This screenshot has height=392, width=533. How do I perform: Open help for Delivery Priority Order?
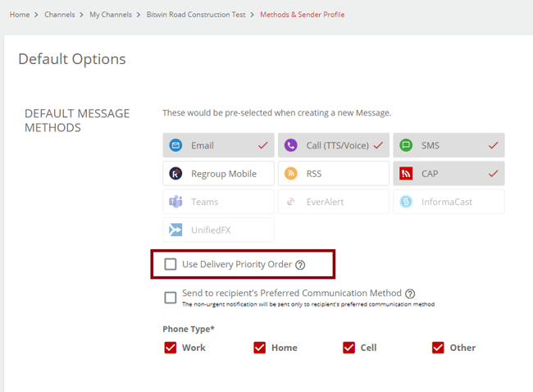coord(300,265)
